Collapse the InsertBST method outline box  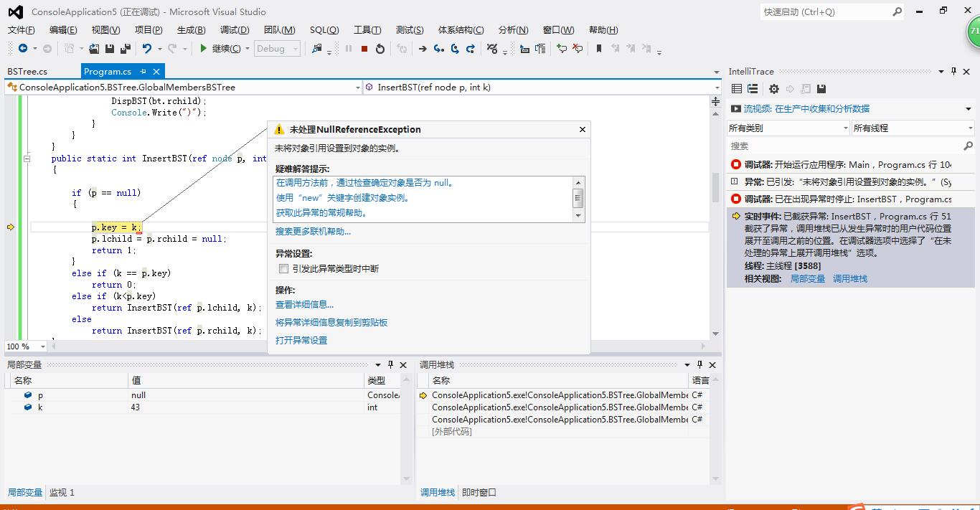[27, 159]
